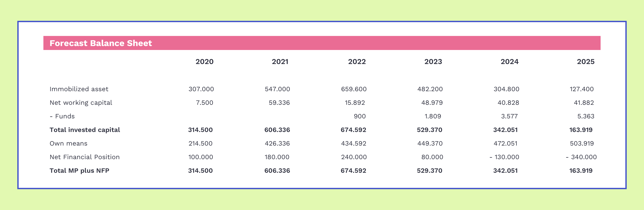
Task: Click the Own means row label
Action: pos(69,144)
